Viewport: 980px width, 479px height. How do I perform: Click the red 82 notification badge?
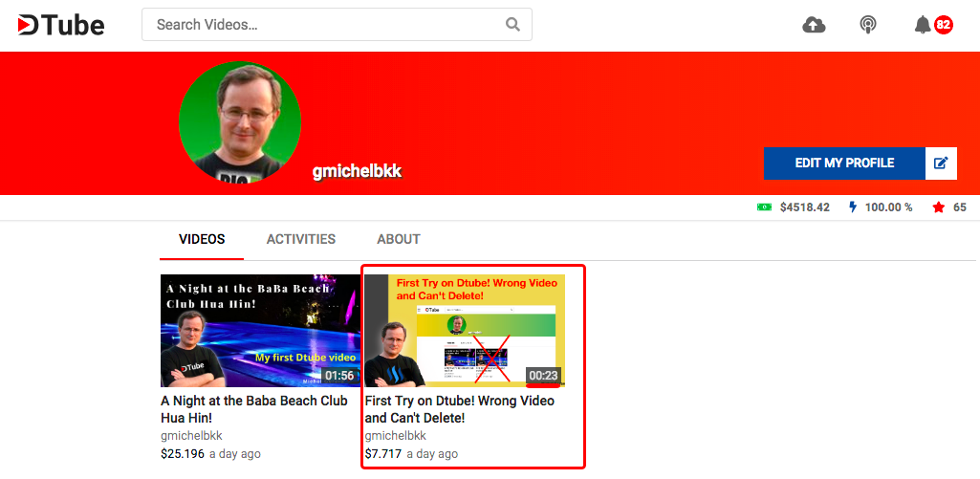pos(943,25)
